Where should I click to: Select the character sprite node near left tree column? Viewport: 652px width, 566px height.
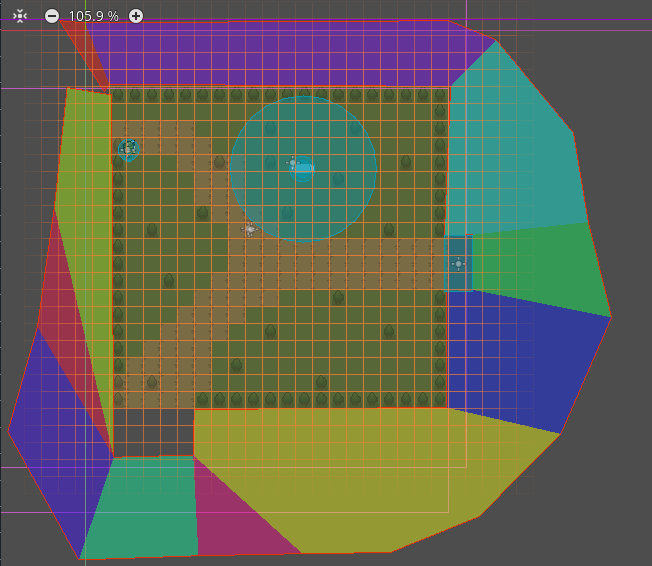128,149
